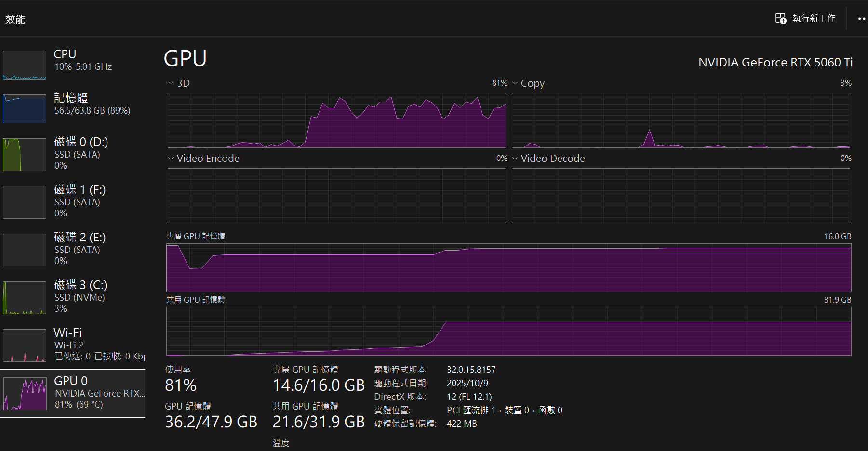Click the 56.5/63.8 GB (89%) memory text

(93, 111)
